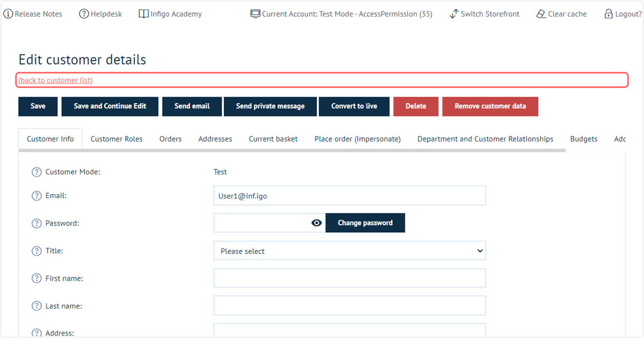
Task: Click Save and Continue Edit
Action: pos(110,106)
